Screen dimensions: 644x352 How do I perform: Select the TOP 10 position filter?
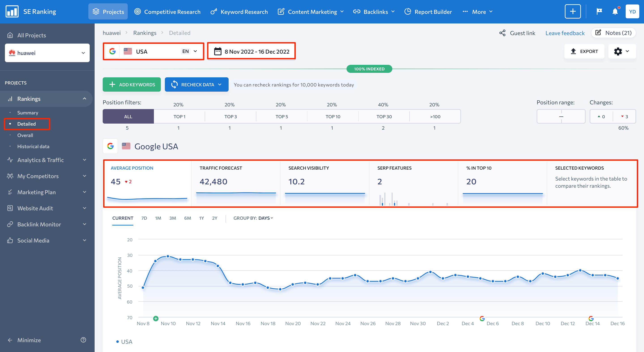point(332,116)
